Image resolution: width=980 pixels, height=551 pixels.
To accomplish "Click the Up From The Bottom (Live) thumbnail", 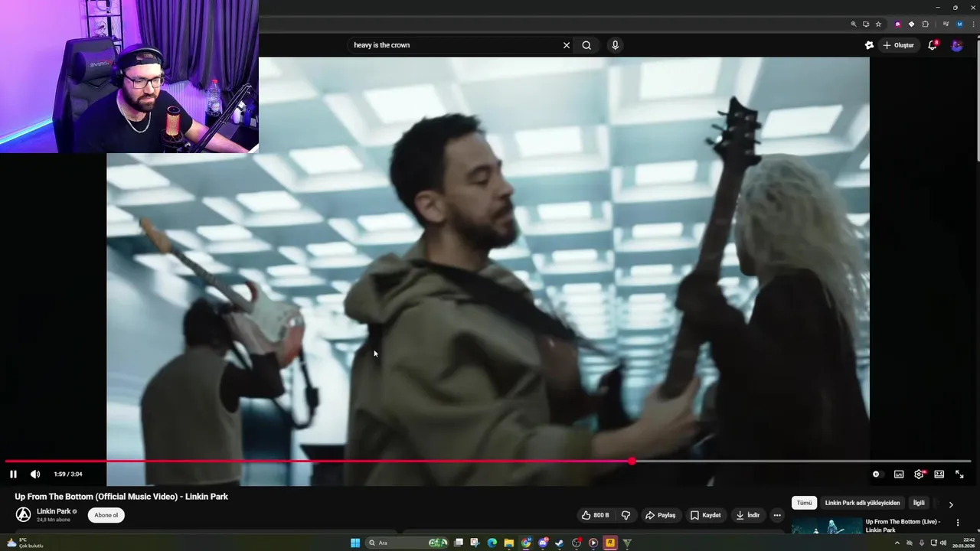I will click(x=826, y=527).
